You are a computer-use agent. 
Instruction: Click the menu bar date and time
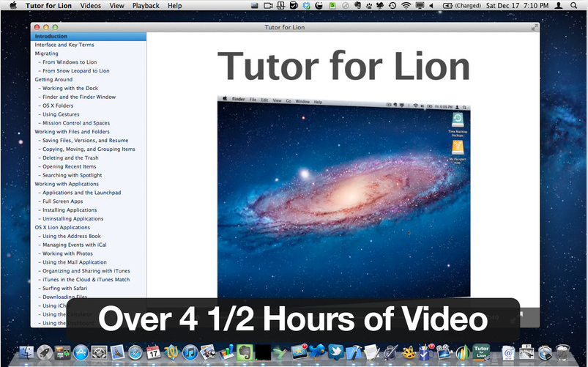517,6
